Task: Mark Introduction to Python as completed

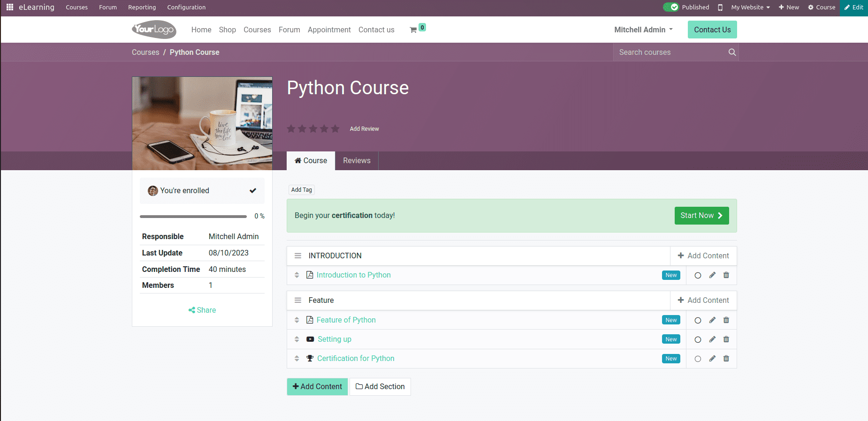Action: (x=698, y=276)
